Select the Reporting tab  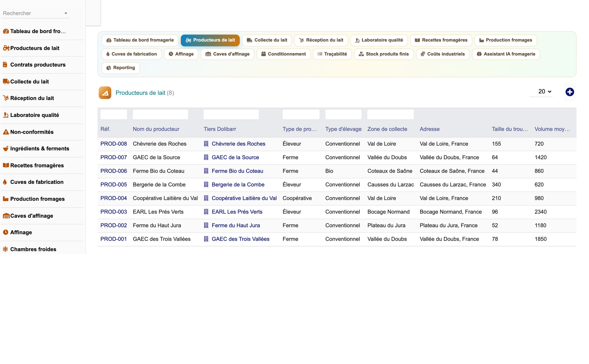pyautogui.click(x=120, y=68)
